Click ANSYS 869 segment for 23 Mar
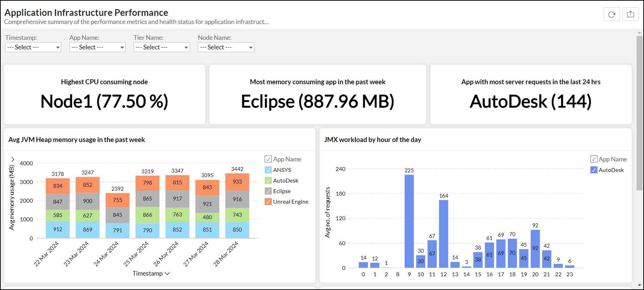The height and width of the screenshot is (290, 644). [88, 230]
